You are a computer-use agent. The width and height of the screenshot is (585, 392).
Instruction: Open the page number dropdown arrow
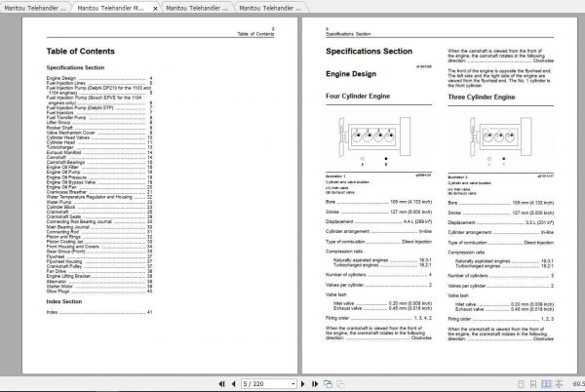(293, 384)
